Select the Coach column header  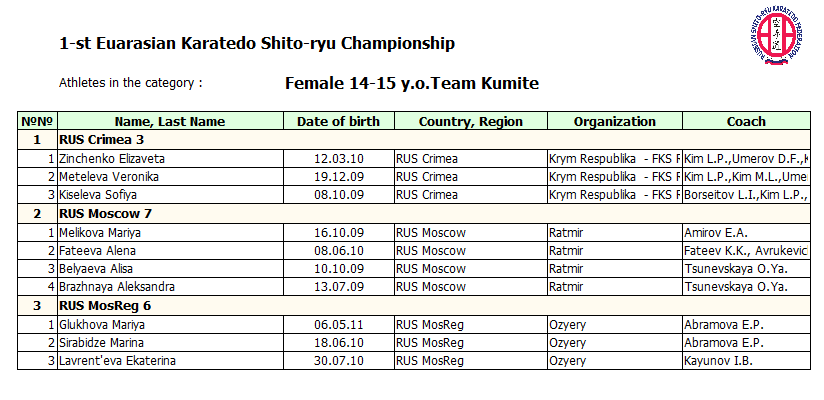tap(746, 121)
